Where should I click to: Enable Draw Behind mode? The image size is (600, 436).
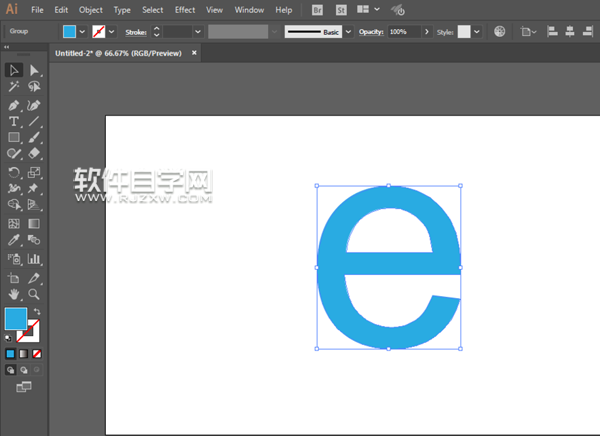point(24,370)
